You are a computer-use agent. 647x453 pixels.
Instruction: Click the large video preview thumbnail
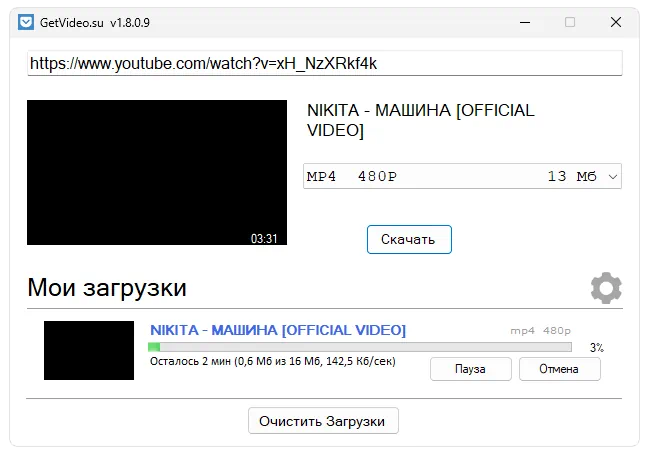[157, 172]
